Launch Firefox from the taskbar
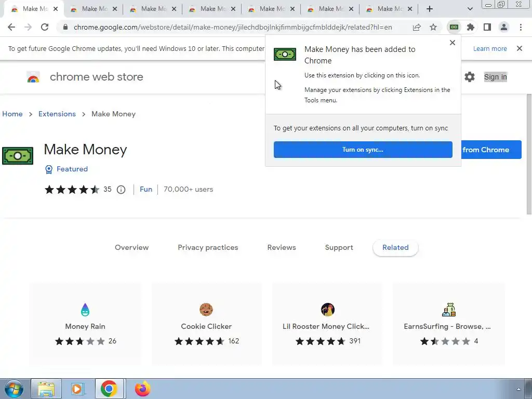Screen dimensions: 532x399 point(142,389)
